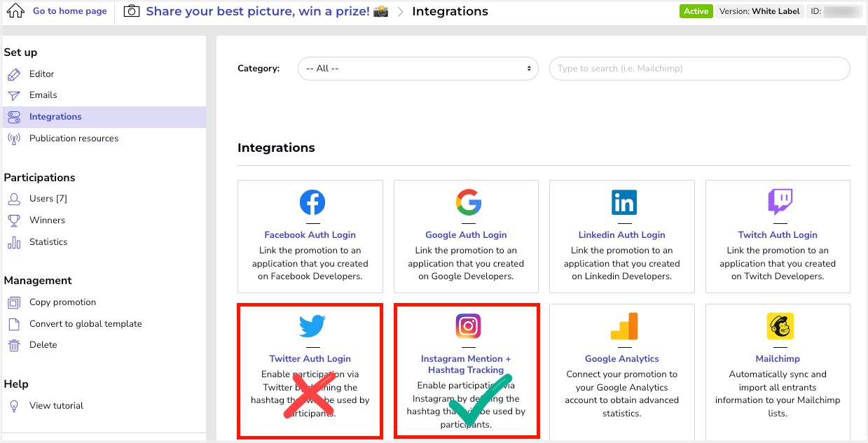Click the integrations search field

pyautogui.click(x=700, y=69)
